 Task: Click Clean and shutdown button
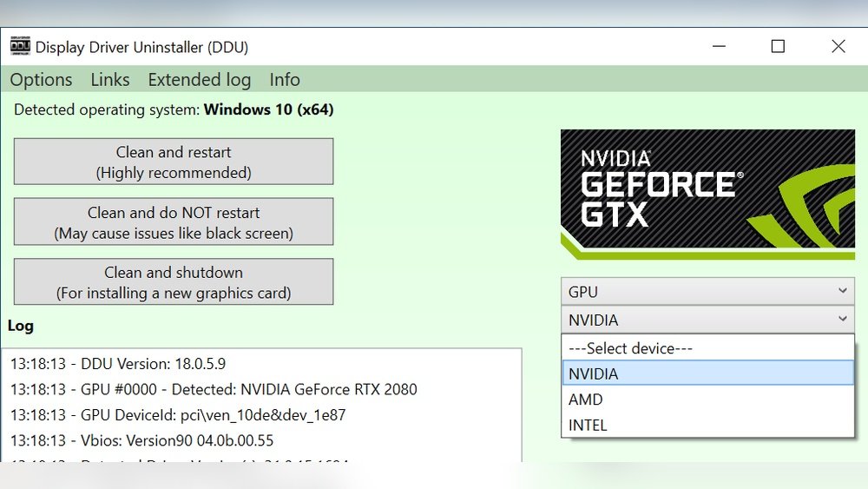tap(174, 282)
